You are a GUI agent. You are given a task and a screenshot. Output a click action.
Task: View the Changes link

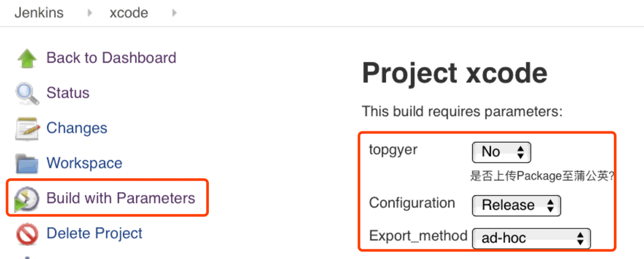coord(77,128)
